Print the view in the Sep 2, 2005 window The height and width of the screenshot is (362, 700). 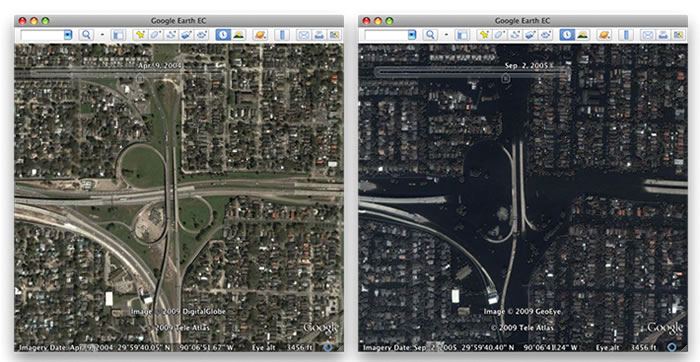click(662, 35)
